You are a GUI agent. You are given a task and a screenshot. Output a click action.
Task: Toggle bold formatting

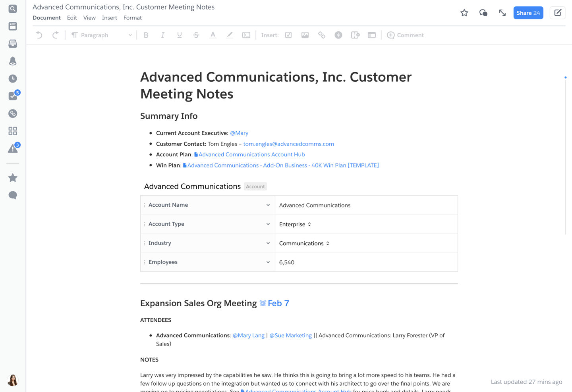coord(146,35)
